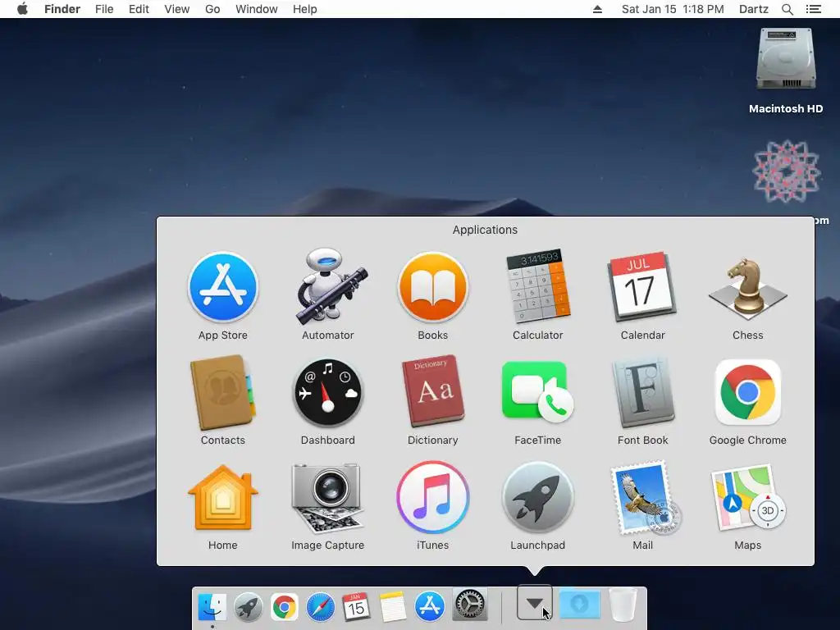Open Notification Center list icon
Image resolution: width=840 pixels, height=630 pixels.
click(813, 9)
